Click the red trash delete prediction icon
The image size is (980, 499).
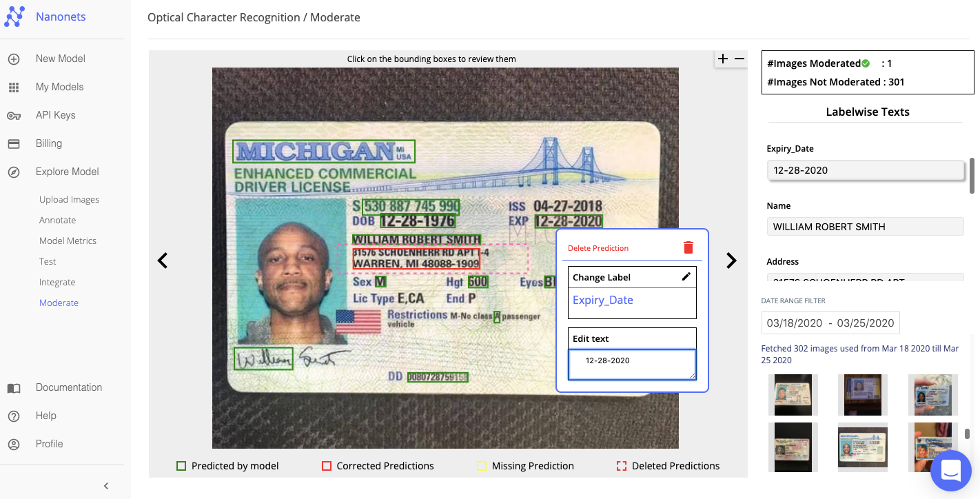coord(688,247)
